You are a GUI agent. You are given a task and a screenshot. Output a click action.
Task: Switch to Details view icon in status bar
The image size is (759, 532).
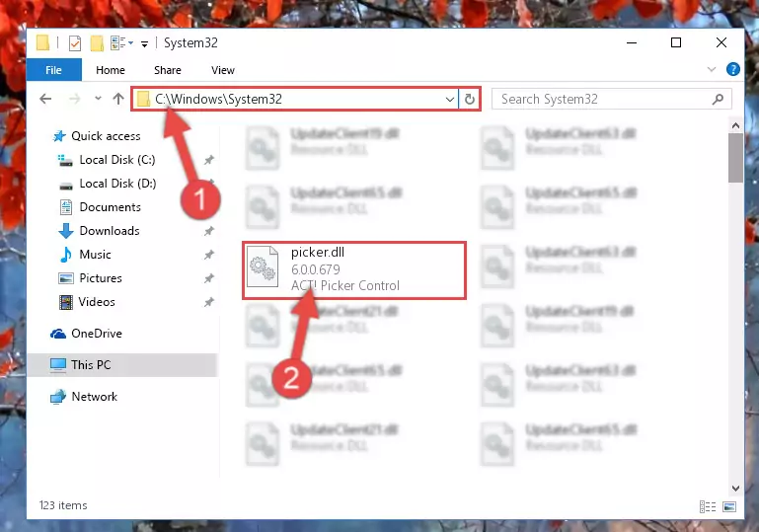[708, 506]
